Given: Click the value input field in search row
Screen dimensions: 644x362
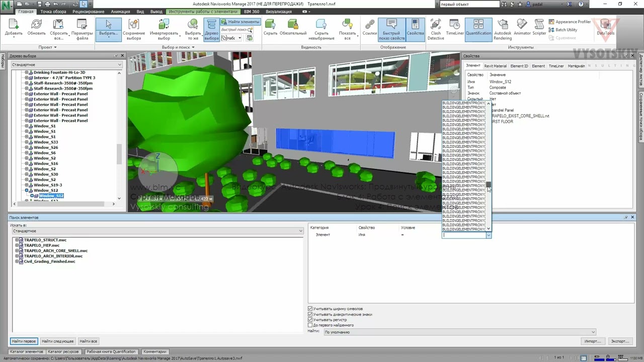Looking at the screenshot, I should pos(464,235).
